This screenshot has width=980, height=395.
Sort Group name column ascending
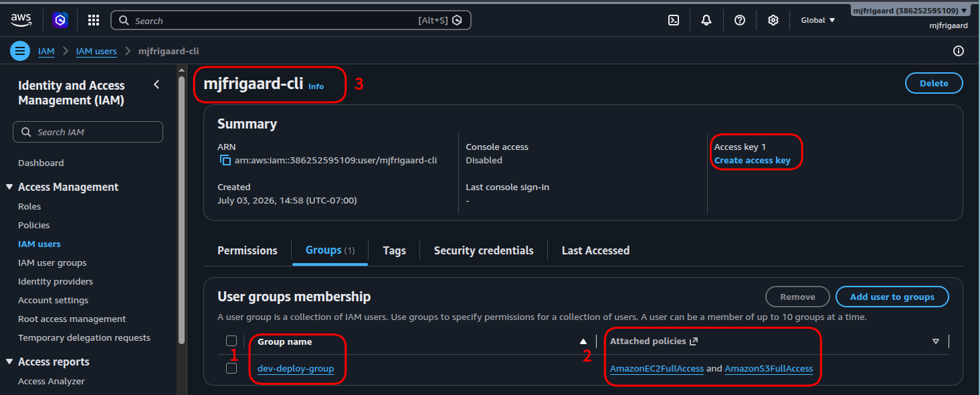click(x=583, y=341)
